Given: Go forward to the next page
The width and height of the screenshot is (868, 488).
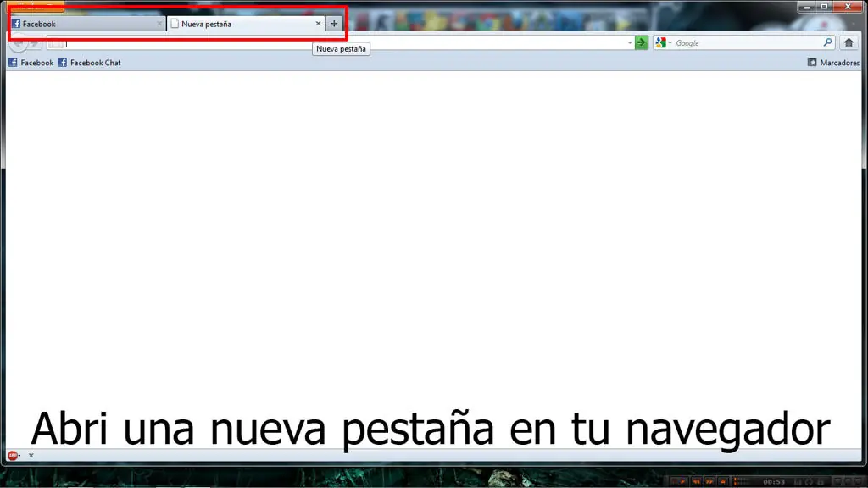Looking at the screenshot, I should [34, 42].
